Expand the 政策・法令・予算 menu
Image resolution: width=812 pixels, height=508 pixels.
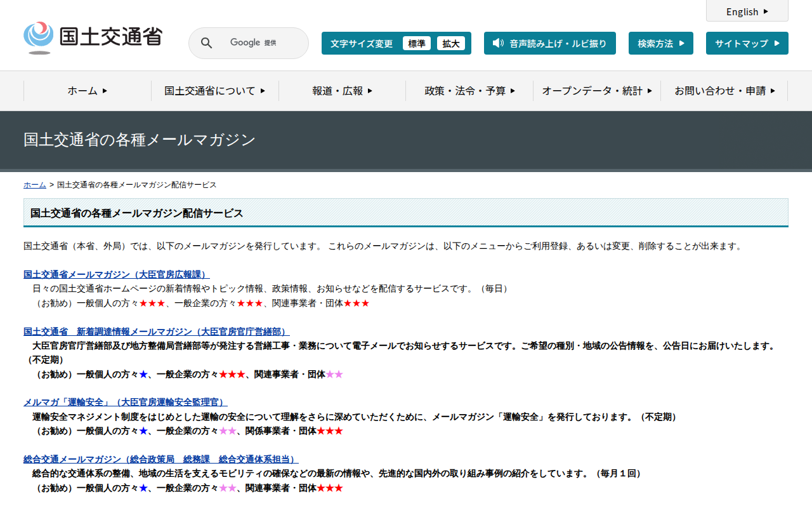coord(469,91)
